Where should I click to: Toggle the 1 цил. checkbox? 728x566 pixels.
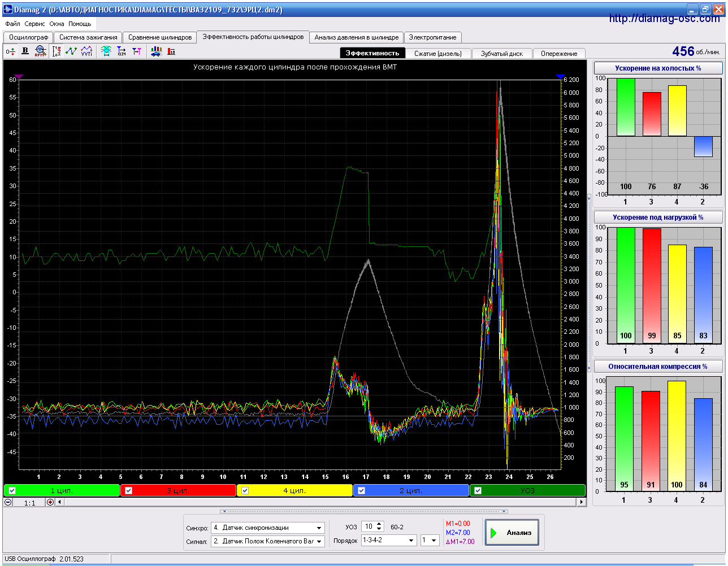point(12,490)
